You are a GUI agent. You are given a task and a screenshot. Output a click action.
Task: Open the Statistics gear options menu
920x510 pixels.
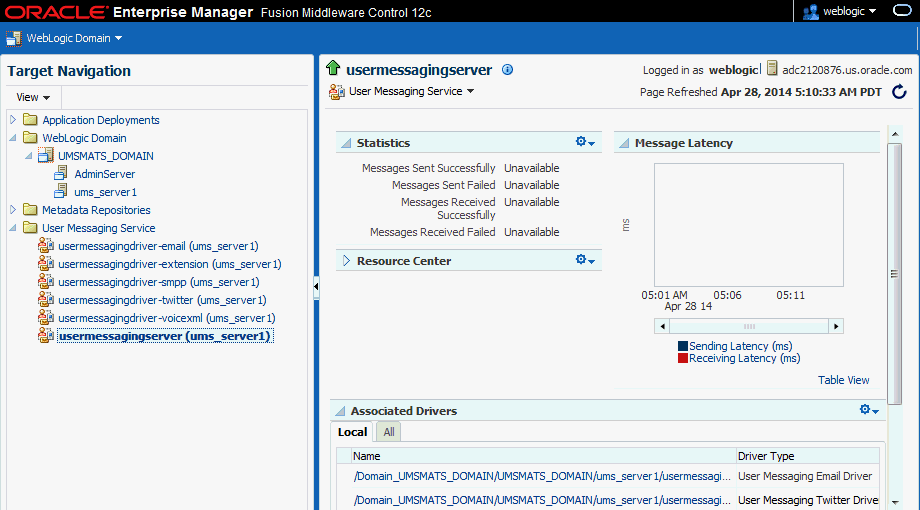coord(585,142)
